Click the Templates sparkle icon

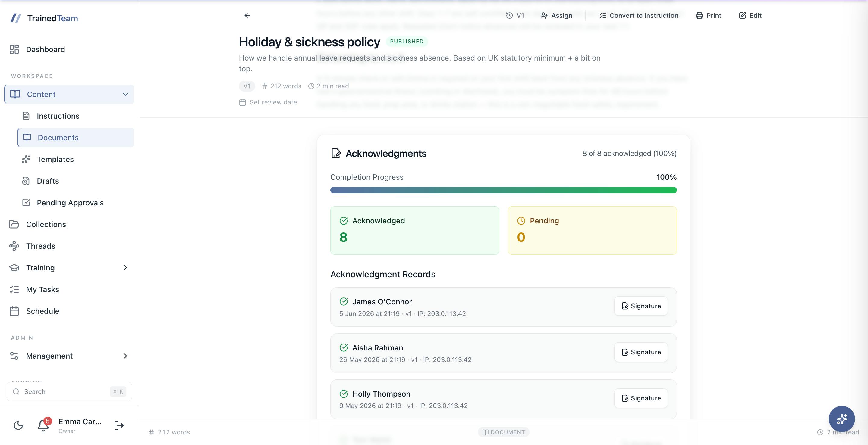click(x=26, y=159)
